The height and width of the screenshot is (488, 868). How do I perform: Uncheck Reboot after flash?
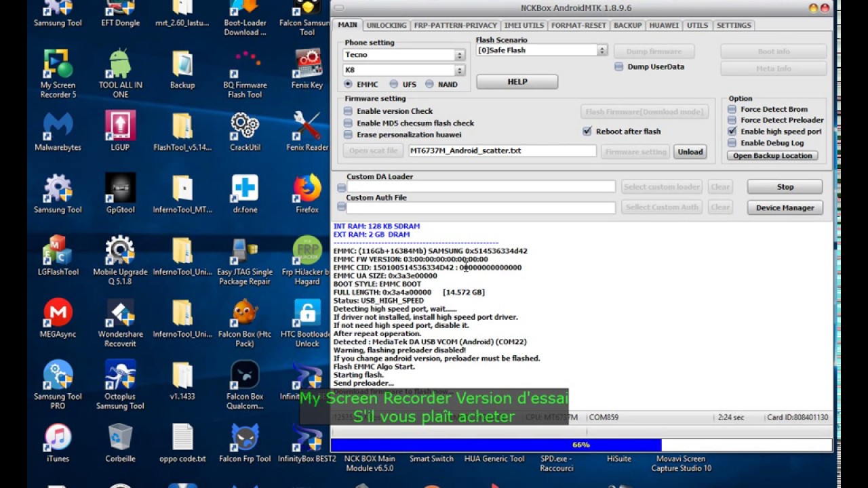(587, 131)
